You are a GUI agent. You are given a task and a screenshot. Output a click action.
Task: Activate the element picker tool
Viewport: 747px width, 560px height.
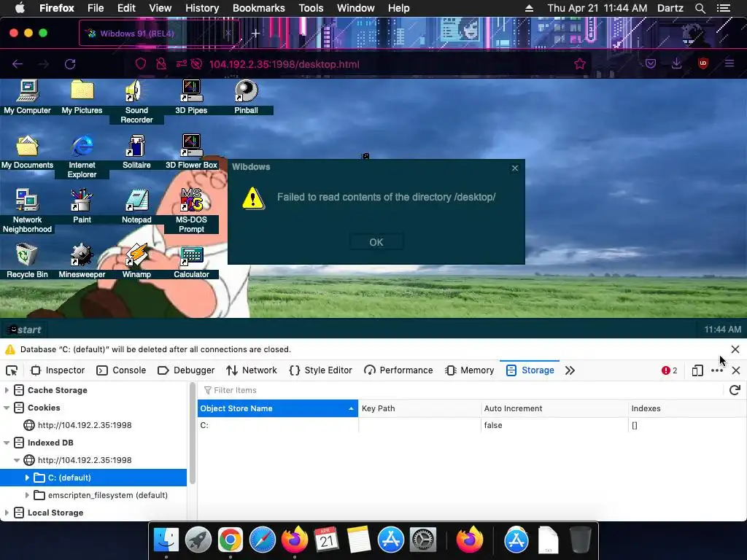coord(12,370)
